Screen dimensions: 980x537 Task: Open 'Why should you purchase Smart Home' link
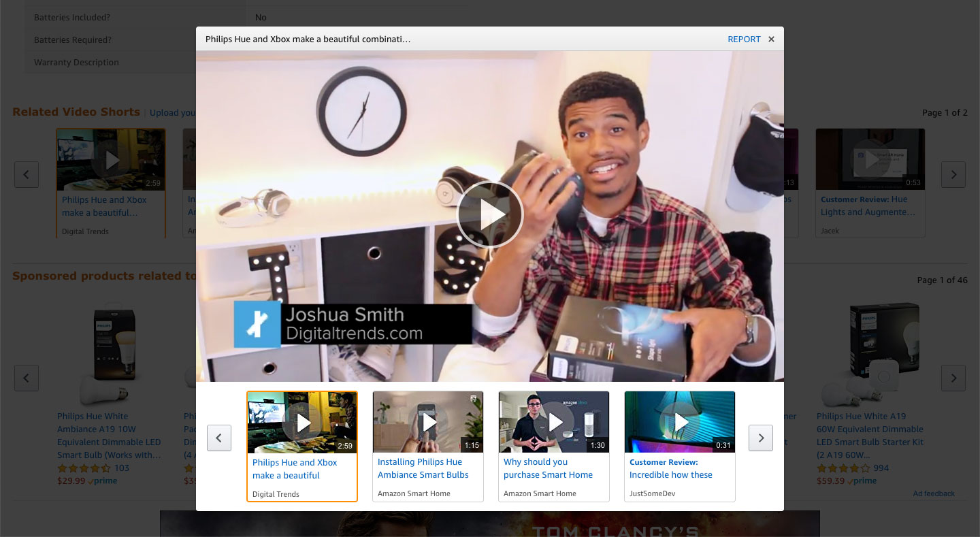click(x=548, y=468)
